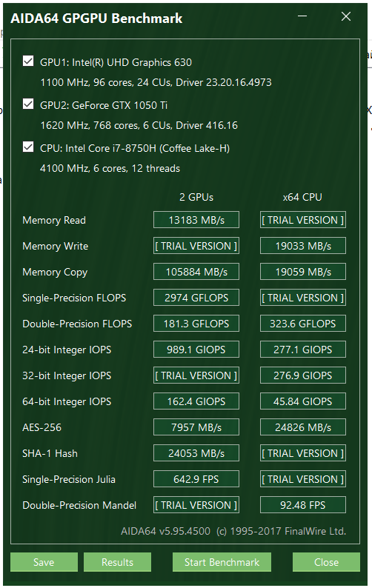Click the Single-Precision FLOPS 2974 GFLOPS box
This screenshot has height=588, width=372.
[x=196, y=298]
